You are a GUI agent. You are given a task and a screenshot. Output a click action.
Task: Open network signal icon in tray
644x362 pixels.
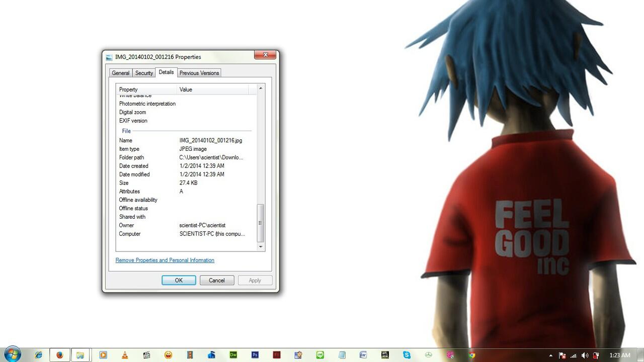(574, 355)
